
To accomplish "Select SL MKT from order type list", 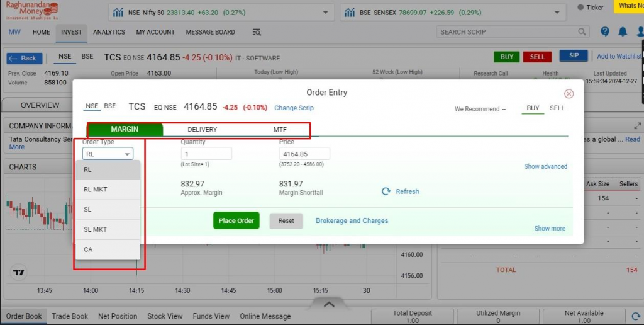I will [x=96, y=229].
